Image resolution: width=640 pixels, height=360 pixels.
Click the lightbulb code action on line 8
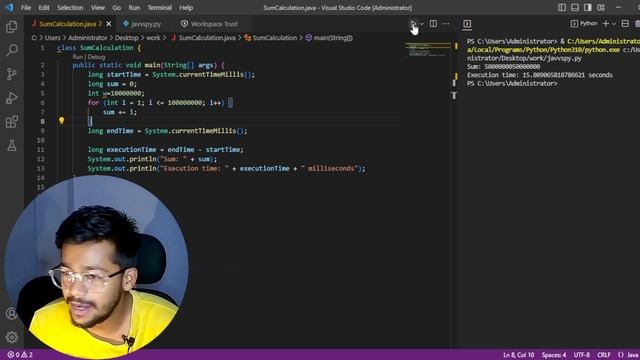(x=62, y=120)
